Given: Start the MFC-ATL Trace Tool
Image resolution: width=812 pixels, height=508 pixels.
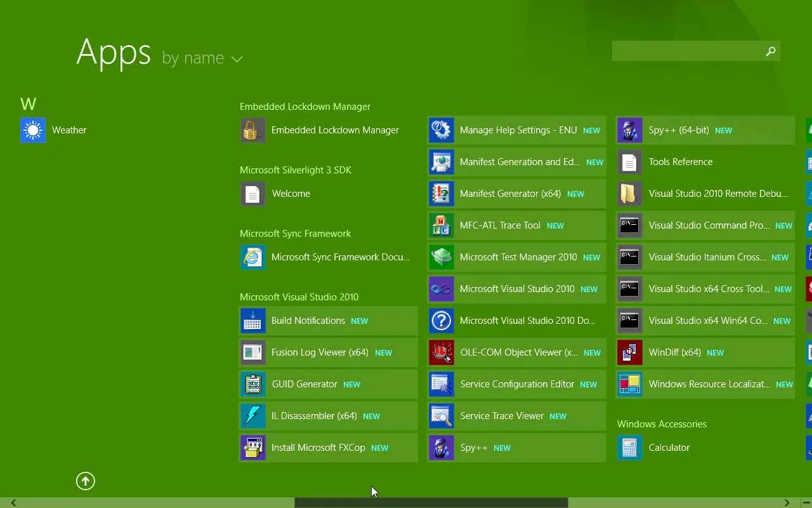Looking at the screenshot, I should tap(517, 225).
